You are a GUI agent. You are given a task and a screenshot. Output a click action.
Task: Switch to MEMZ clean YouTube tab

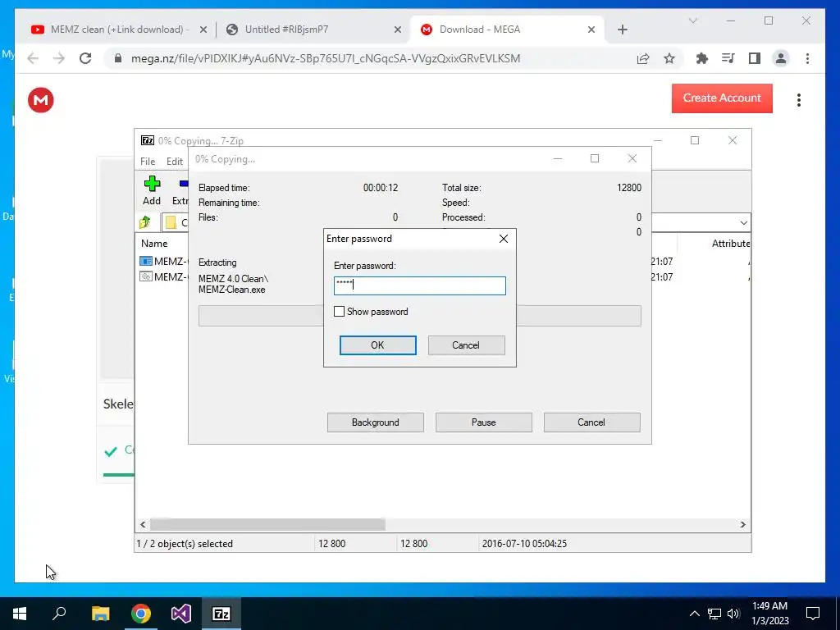click(x=116, y=30)
